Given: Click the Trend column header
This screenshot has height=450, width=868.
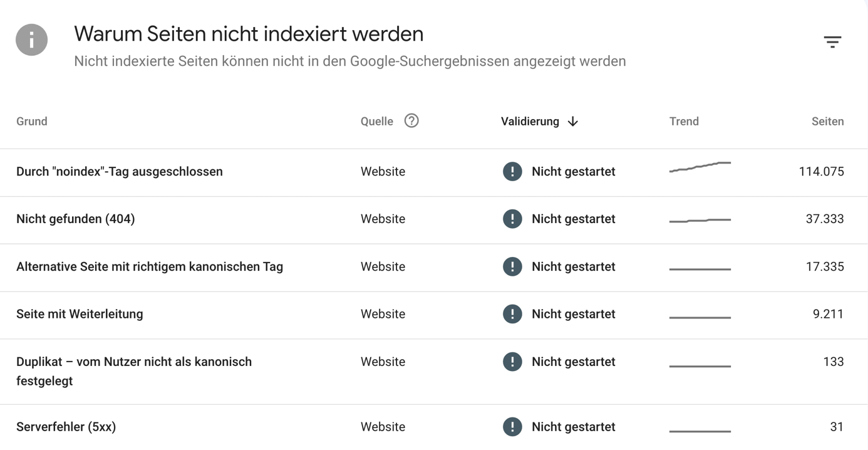Looking at the screenshot, I should [x=684, y=122].
